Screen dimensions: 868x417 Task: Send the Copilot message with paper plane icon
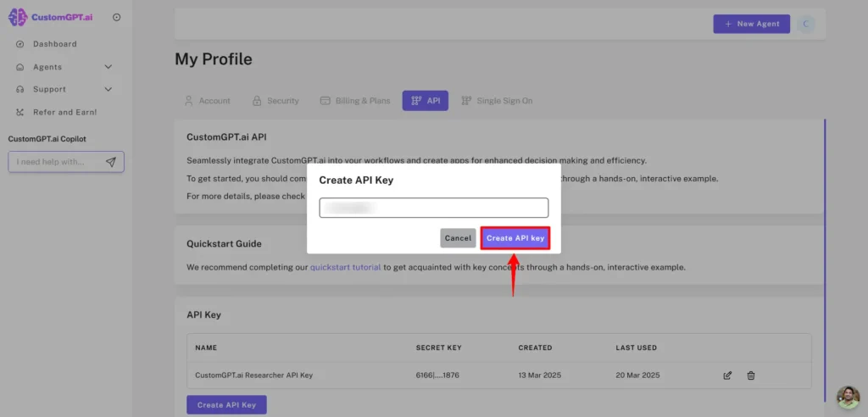[111, 162]
